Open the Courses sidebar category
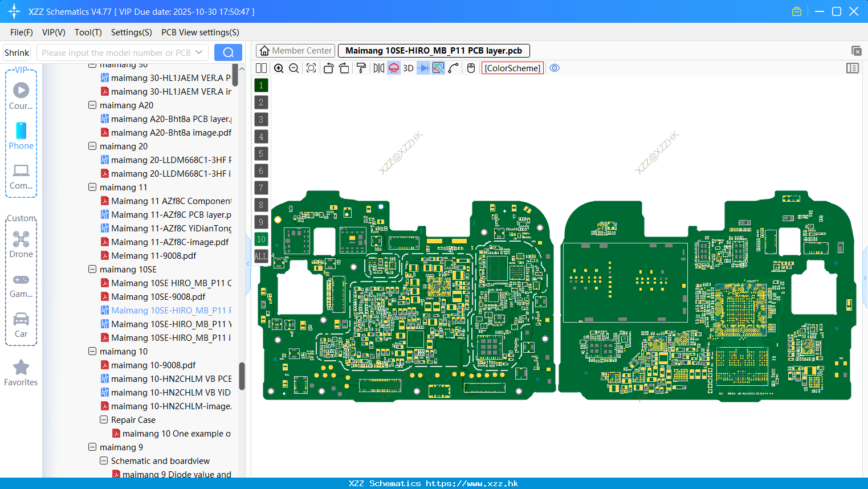868x489 pixels. [x=21, y=96]
